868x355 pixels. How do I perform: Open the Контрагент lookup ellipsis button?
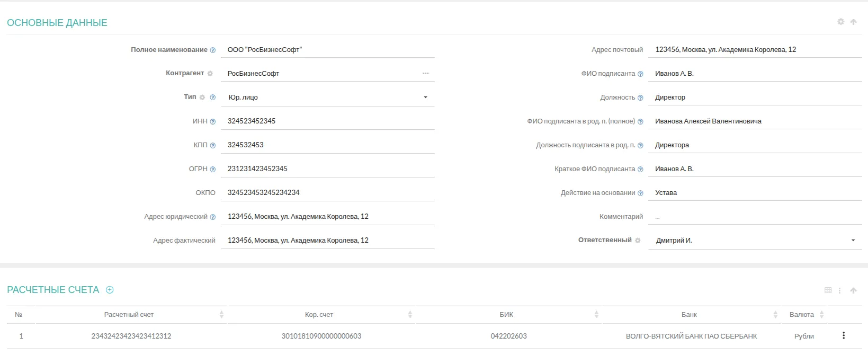pos(425,74)
